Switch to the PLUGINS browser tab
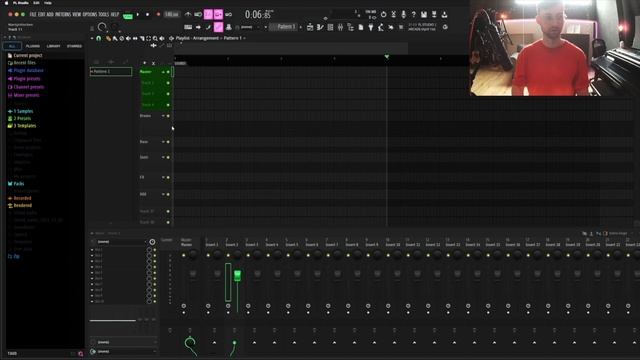 coord(33,46)
